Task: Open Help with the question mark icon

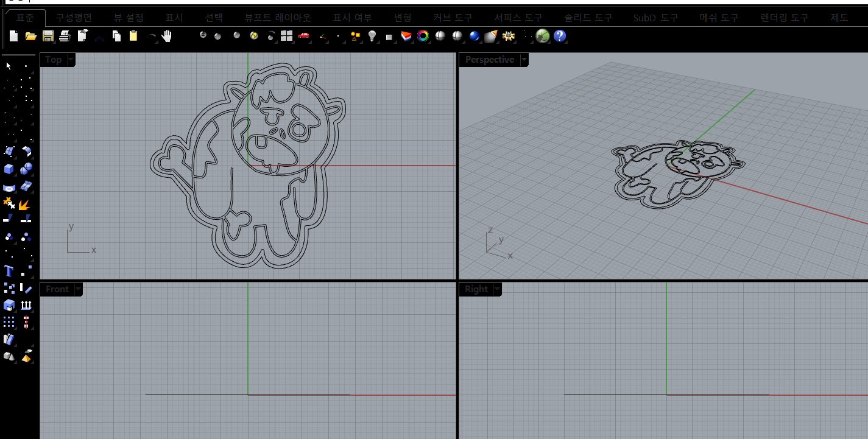Action: click(x=560, y=37)
